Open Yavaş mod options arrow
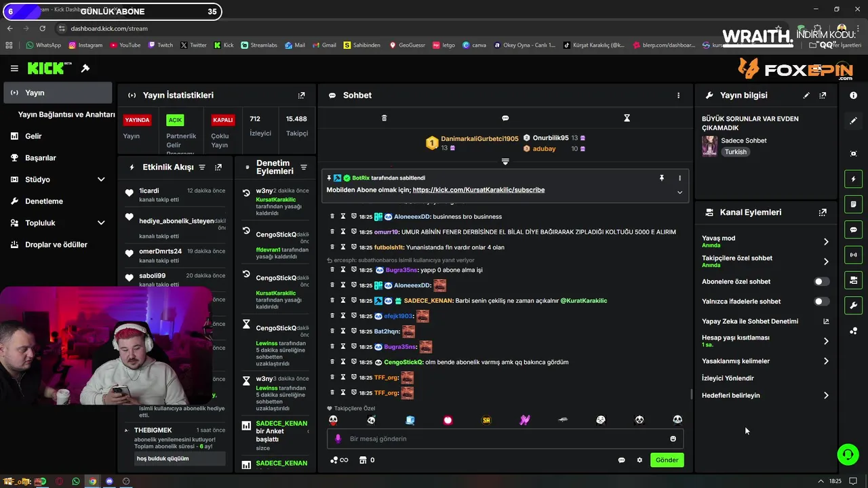 826,241
